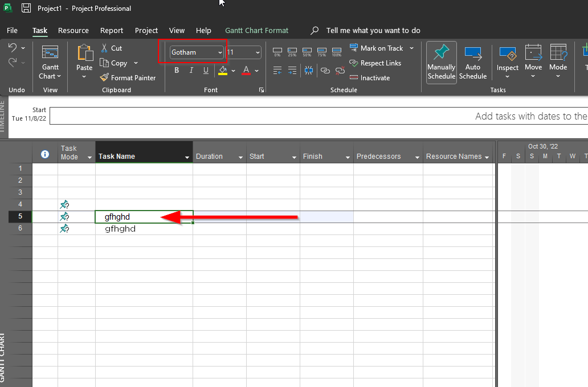Mark task 0% complete

277,52
